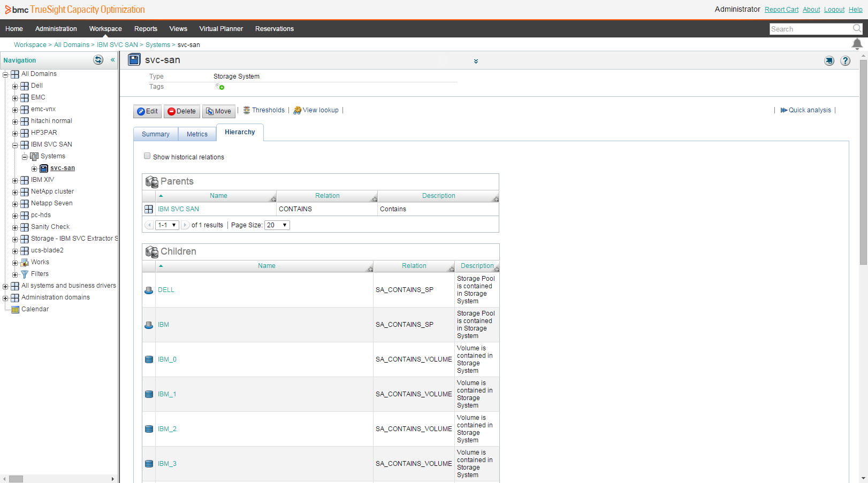Click the Logout link
This screenshot has width=868, height=483.
834,10
